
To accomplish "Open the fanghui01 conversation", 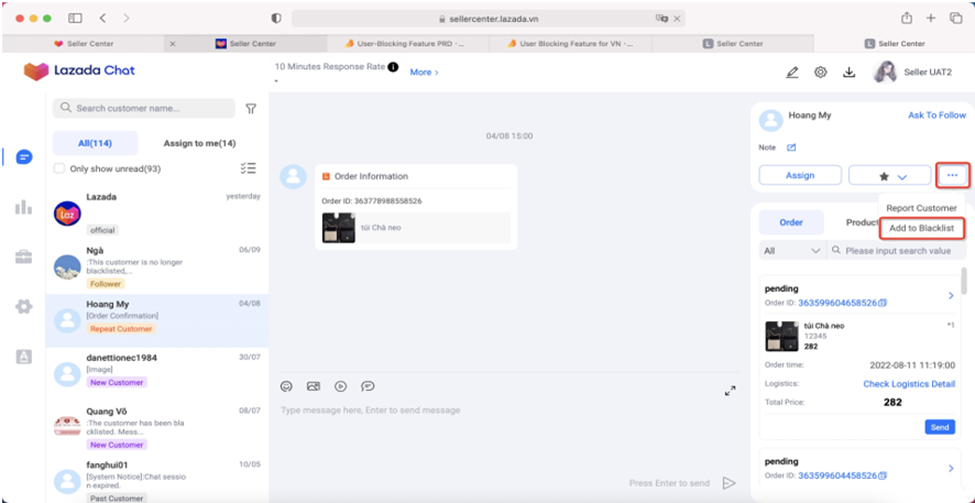I will pos(157,481).
